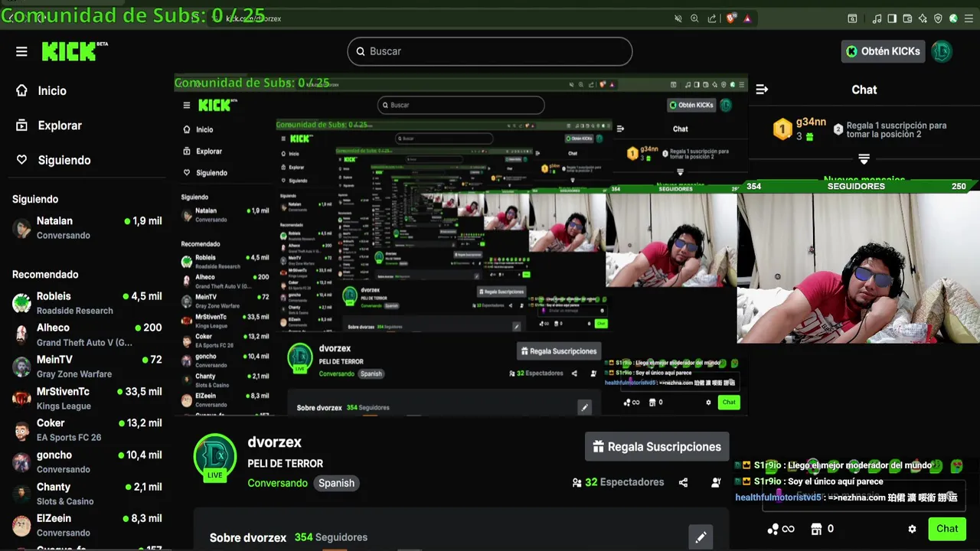Viewport: 980px width, 551px height.
Task: Open the channel store icon in chat footer
Action: [816, 529]
